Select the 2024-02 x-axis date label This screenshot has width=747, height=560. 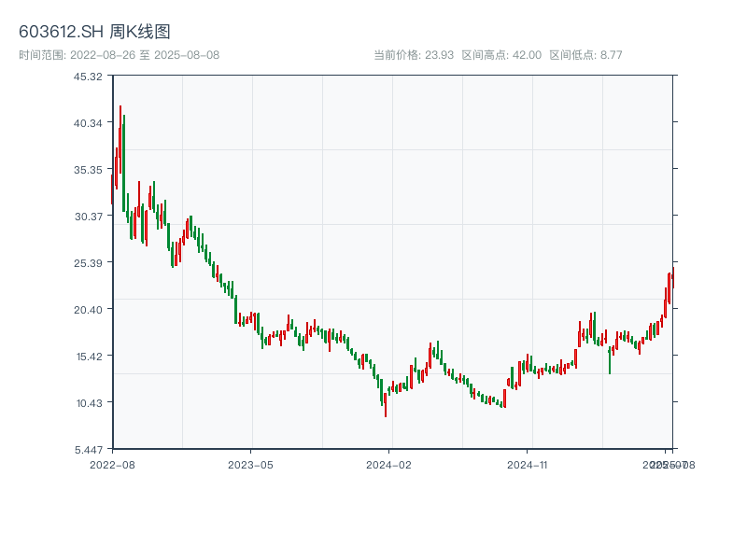point(389,464)
